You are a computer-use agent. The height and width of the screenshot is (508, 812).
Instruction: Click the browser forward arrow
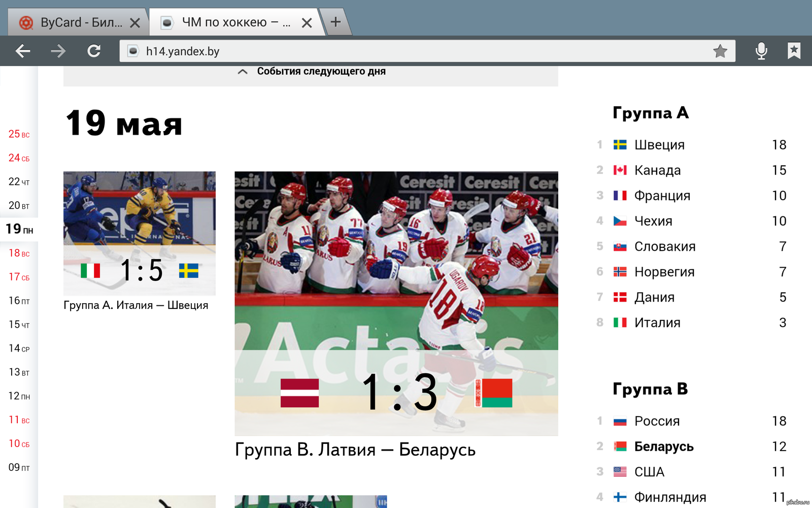pyautogui.click(x=58, y=51)
